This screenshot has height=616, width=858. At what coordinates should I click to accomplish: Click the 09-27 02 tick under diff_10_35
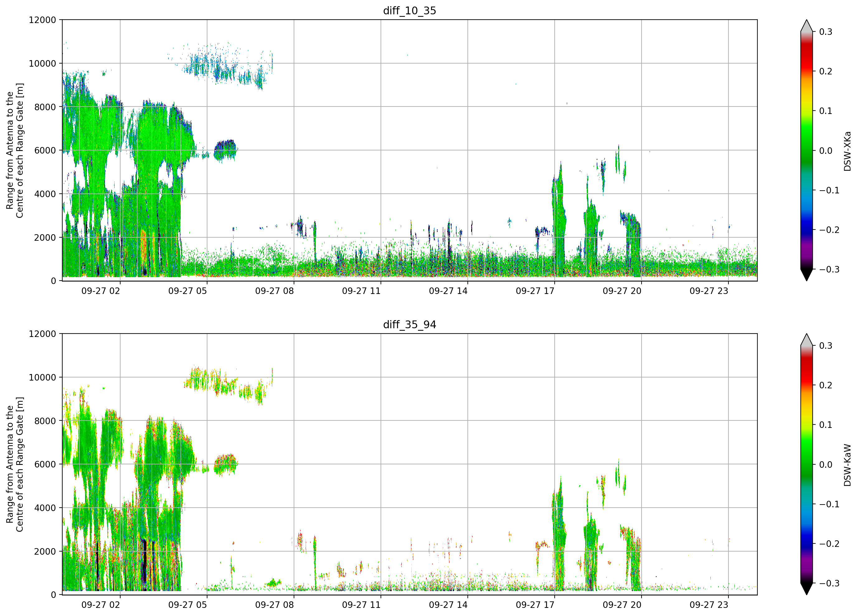tap(101, 291)
